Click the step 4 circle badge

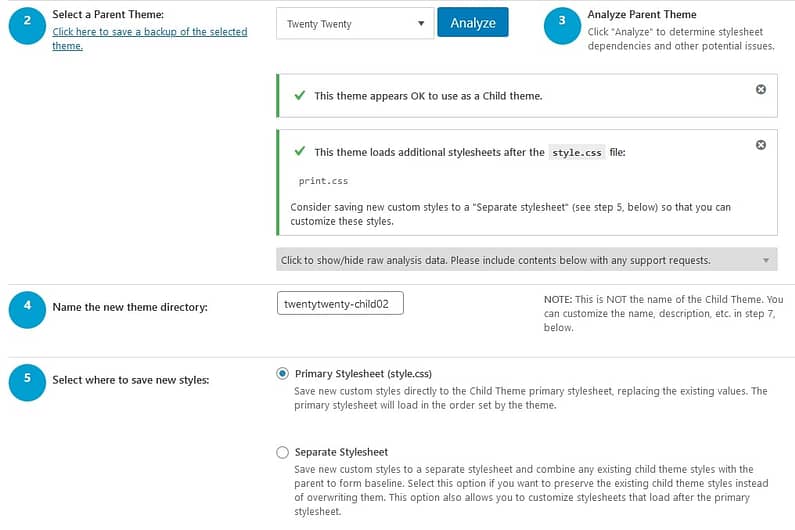27,309
